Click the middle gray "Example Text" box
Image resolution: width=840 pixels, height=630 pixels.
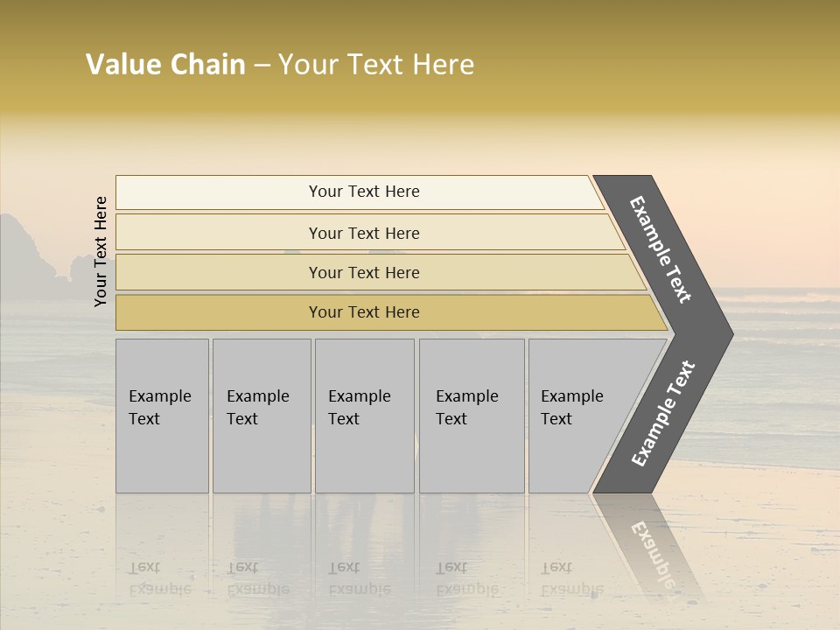click(364, 416)
